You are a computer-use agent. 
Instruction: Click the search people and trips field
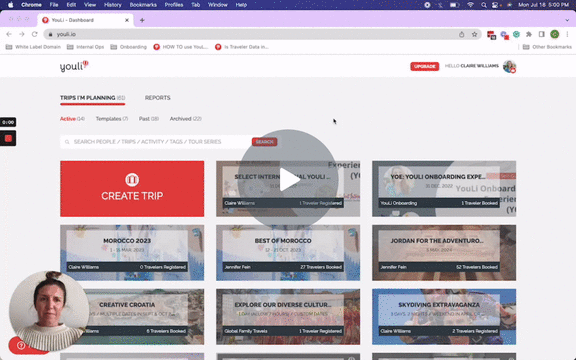(156, 142)
